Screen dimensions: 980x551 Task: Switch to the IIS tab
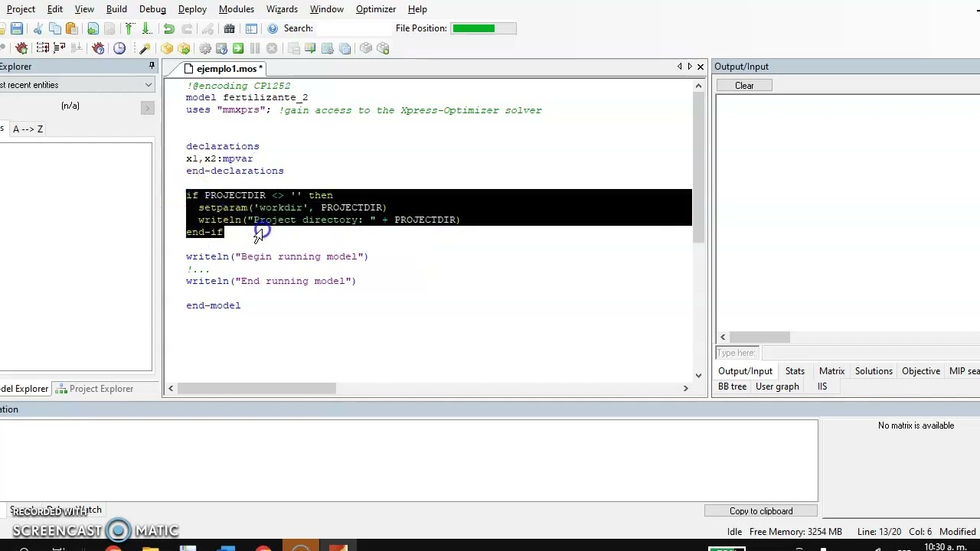822,386
